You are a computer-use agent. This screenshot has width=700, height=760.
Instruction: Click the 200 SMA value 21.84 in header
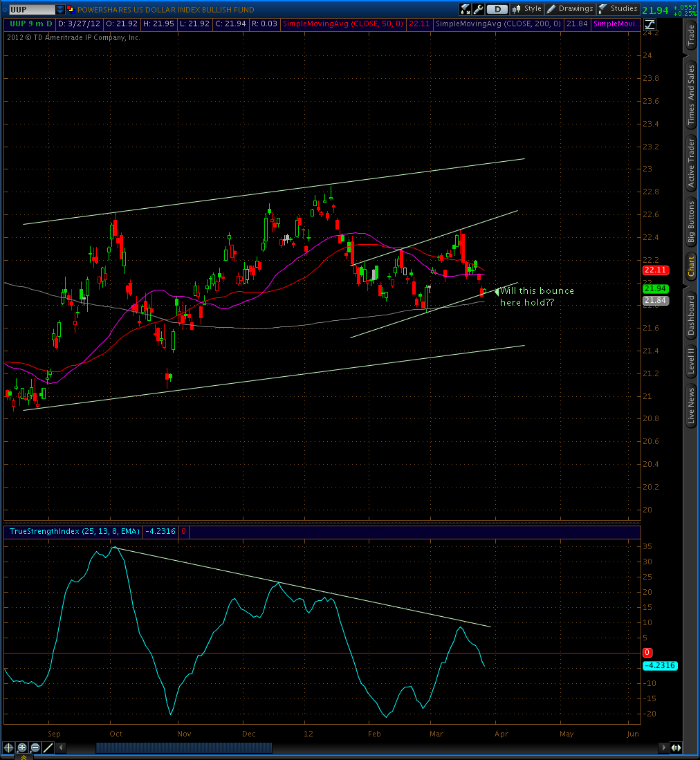point(577,24)
